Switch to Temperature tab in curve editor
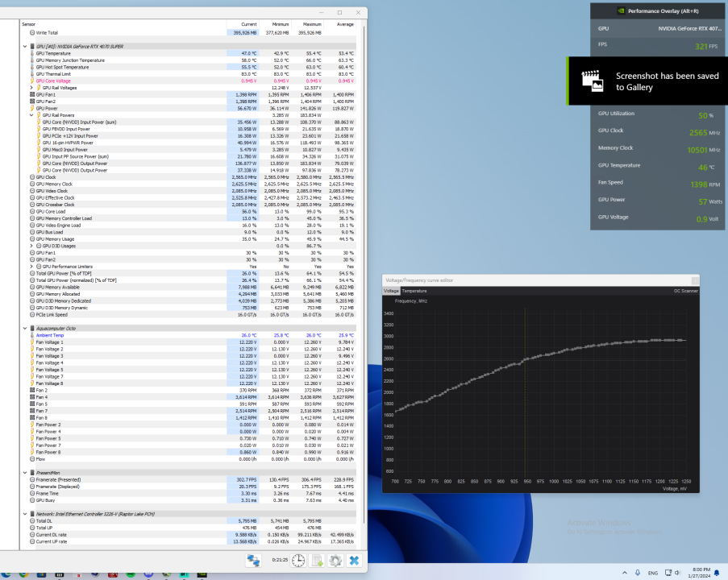This screenshot has height=580, width=728. (414, 290)
